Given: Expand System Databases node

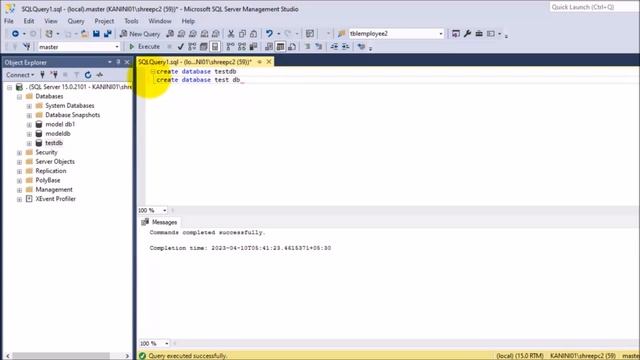Looking at the screenshot, I should coord(29,106).
